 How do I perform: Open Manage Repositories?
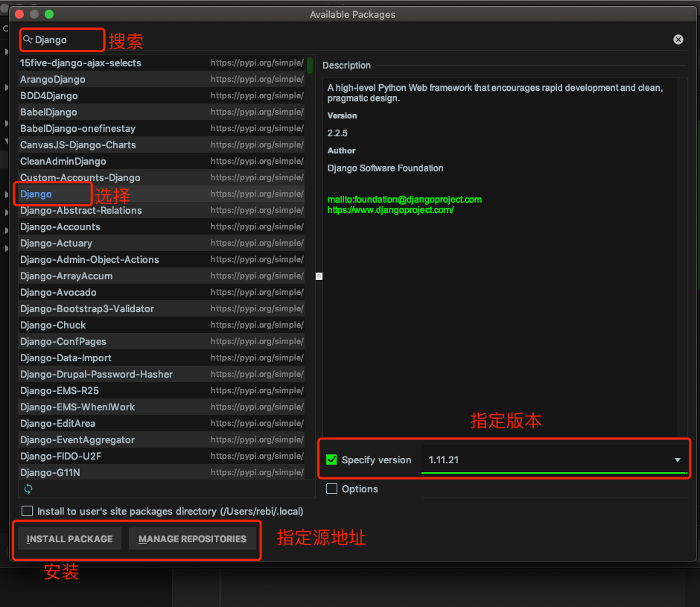(192, 538)
